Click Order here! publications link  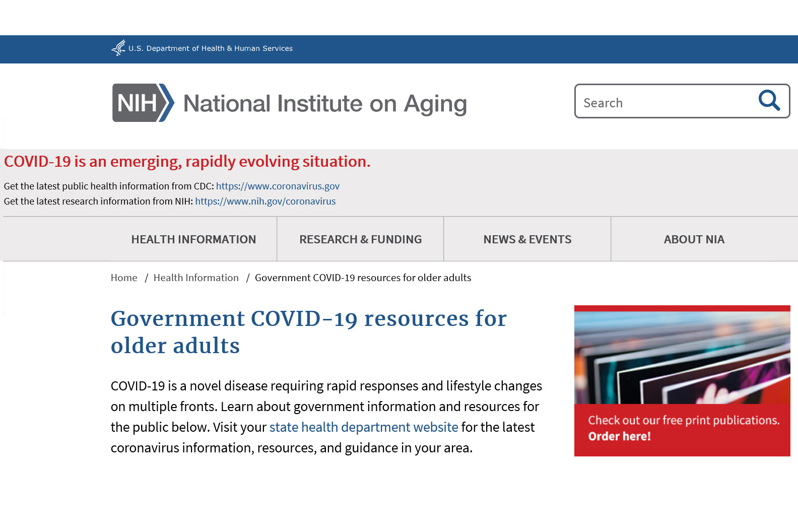[x=620, y=436]
